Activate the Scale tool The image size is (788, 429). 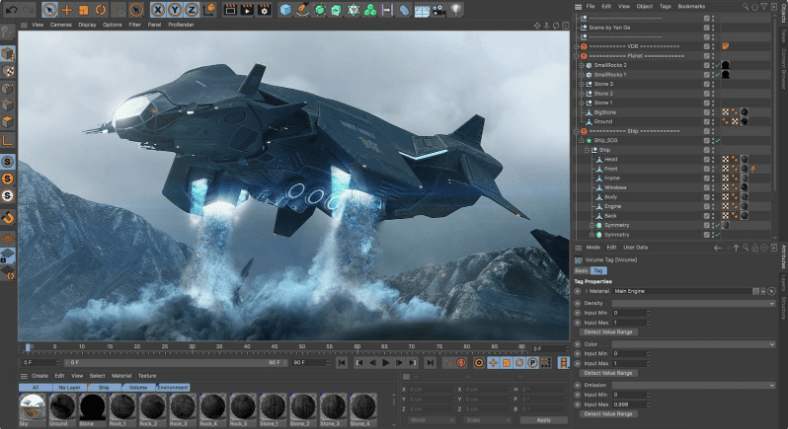[x=83, y=10]
